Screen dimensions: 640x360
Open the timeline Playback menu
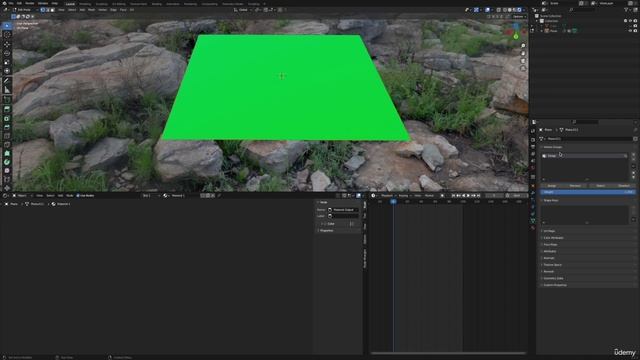387,196
